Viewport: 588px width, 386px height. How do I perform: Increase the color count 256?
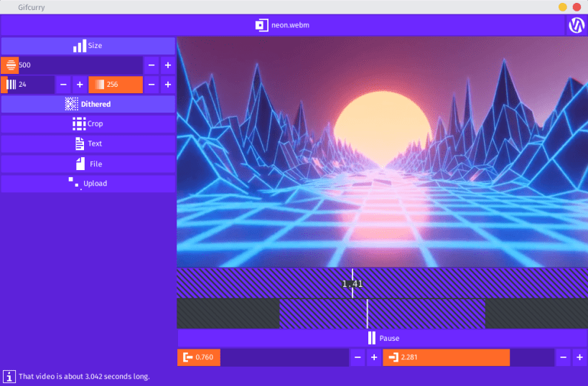point(168,85)
